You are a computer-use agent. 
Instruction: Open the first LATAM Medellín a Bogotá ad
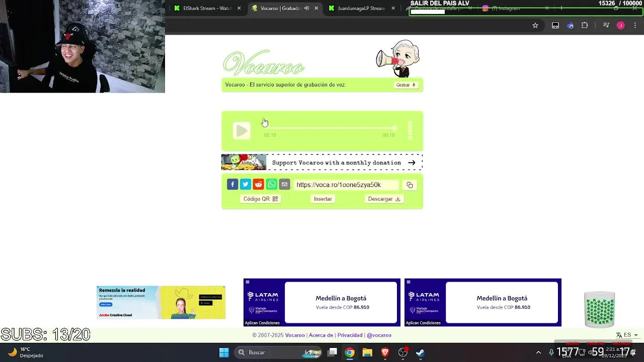[x=322, y=302]
